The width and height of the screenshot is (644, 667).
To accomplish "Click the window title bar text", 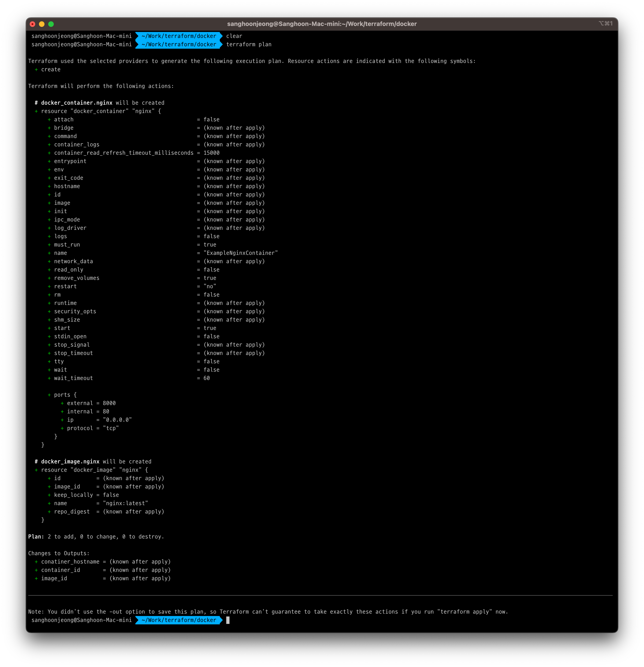I will (322, 24).
